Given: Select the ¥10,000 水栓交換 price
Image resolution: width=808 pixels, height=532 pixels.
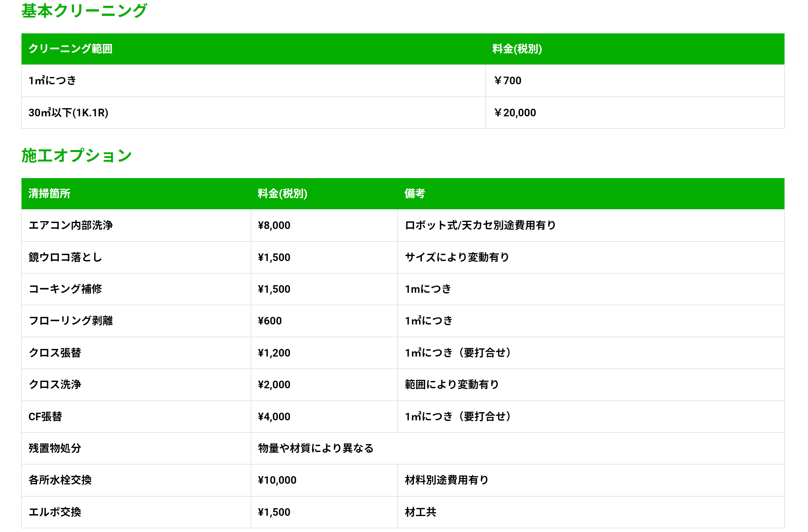Looking at the screenshot, I should (x=277, y=480).
